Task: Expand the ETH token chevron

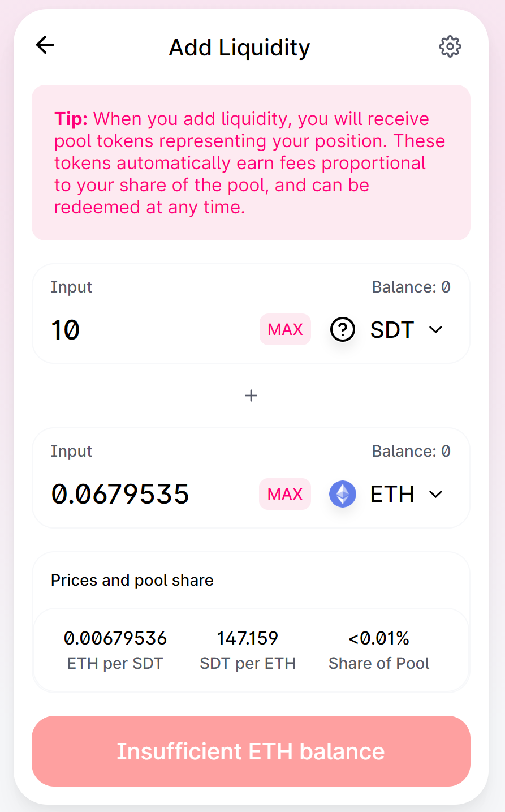Action: tap(435, 494)
